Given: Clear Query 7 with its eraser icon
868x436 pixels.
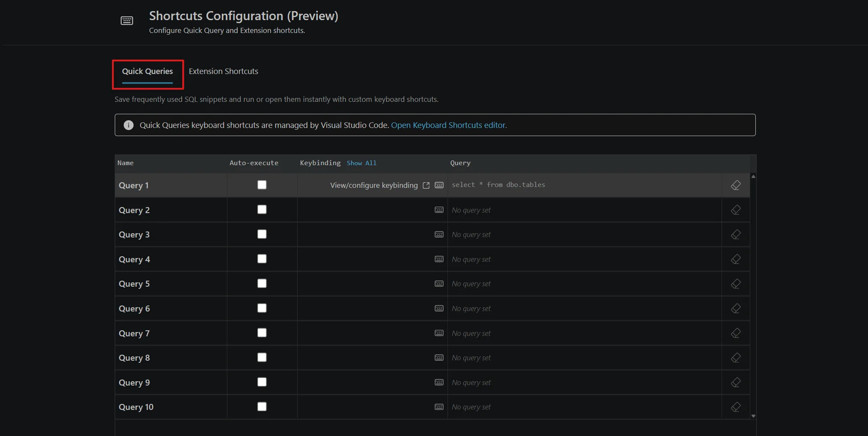Looking at the screenshot, I should [x=736, y=333].
